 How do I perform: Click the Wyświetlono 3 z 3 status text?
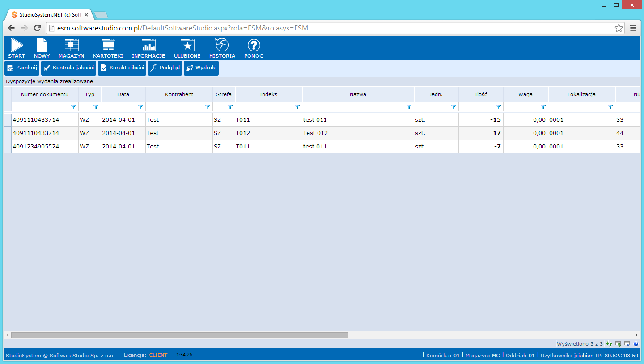point(580,344)
